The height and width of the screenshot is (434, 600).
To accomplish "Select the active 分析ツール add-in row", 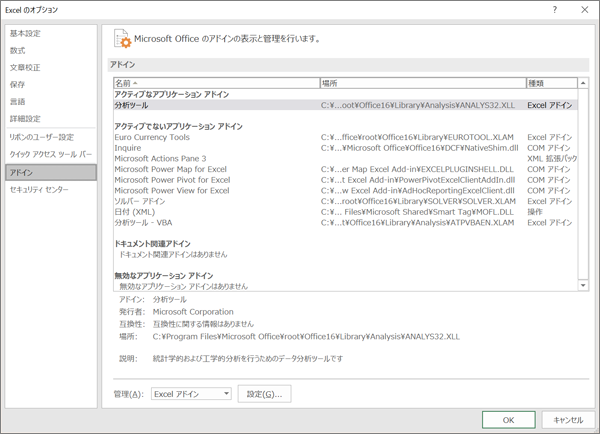I will click(346, 105).
